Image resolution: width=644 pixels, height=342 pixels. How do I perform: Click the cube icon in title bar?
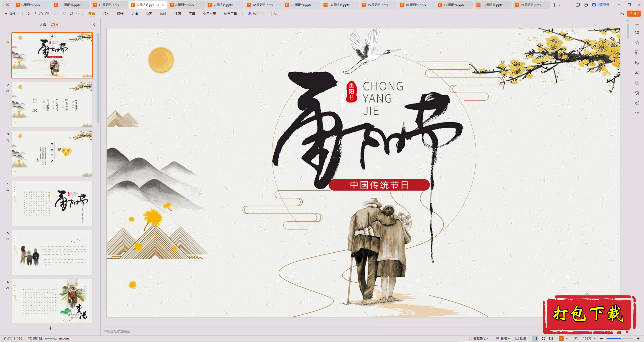pos(586,5)
